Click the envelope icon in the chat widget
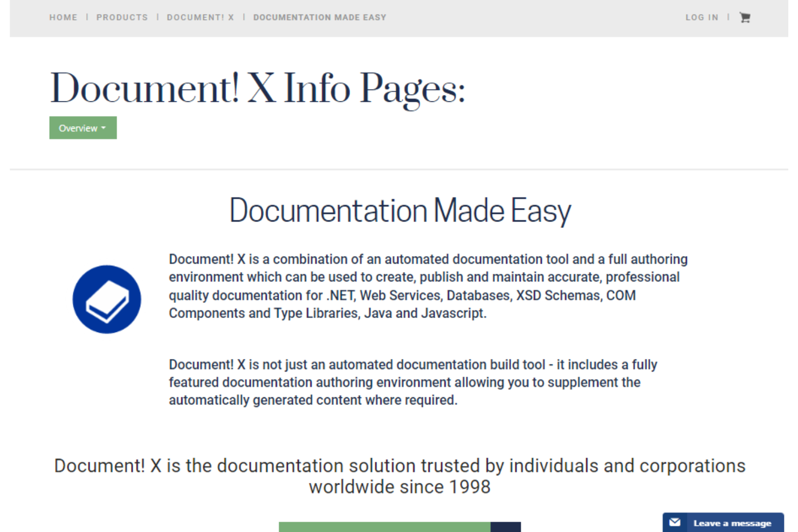This screenshot has height=532, width=798. click(x=675, y=522)
